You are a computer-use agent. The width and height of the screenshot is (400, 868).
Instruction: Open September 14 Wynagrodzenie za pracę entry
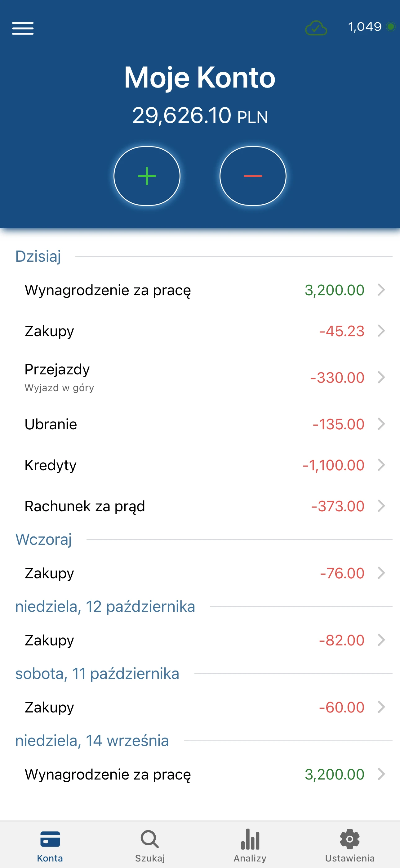pos(200,774)
